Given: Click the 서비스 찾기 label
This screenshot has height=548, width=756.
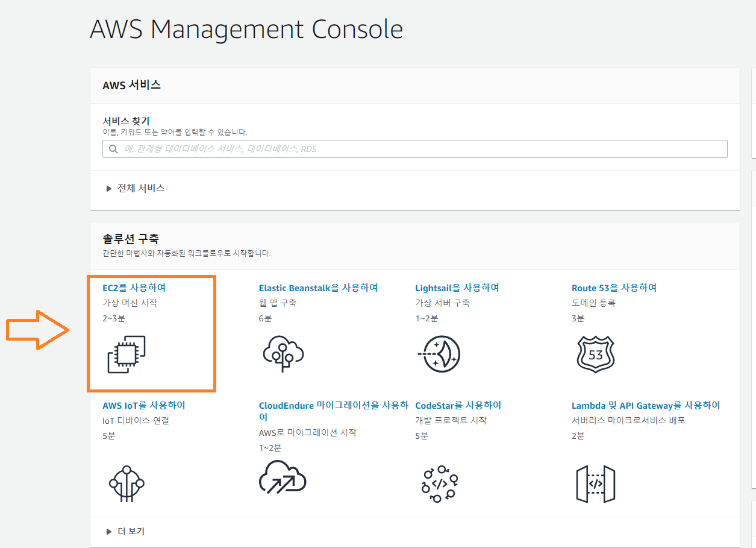Looking at the screenshot, I should tap(126, 121).
